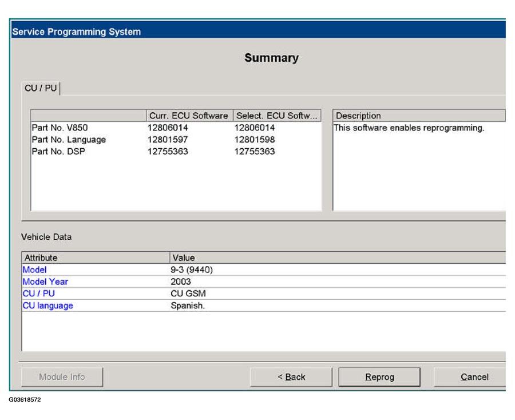Select the CU / PU tab
Viewport: 515px width, 420px height.
[x=41, y=88]
